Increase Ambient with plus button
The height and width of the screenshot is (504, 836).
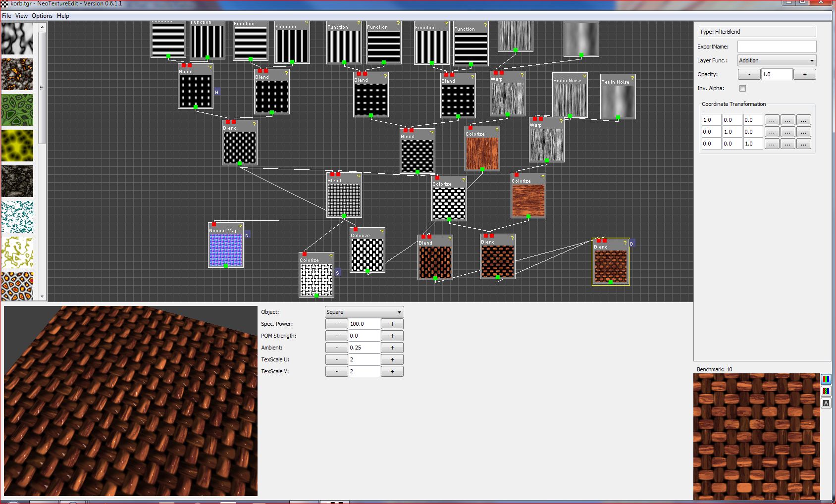tap(392, 348)
